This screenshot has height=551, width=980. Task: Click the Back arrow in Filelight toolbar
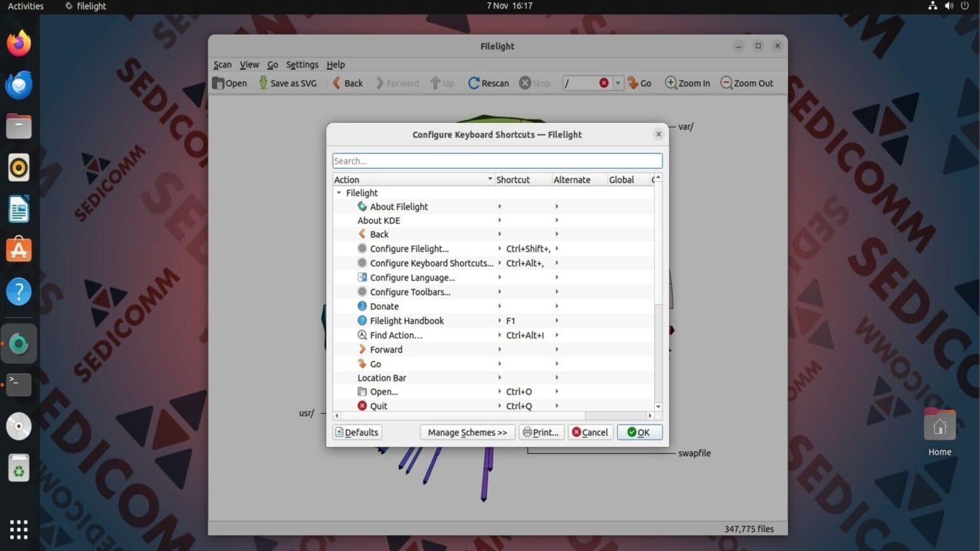(x=348, y=83)
